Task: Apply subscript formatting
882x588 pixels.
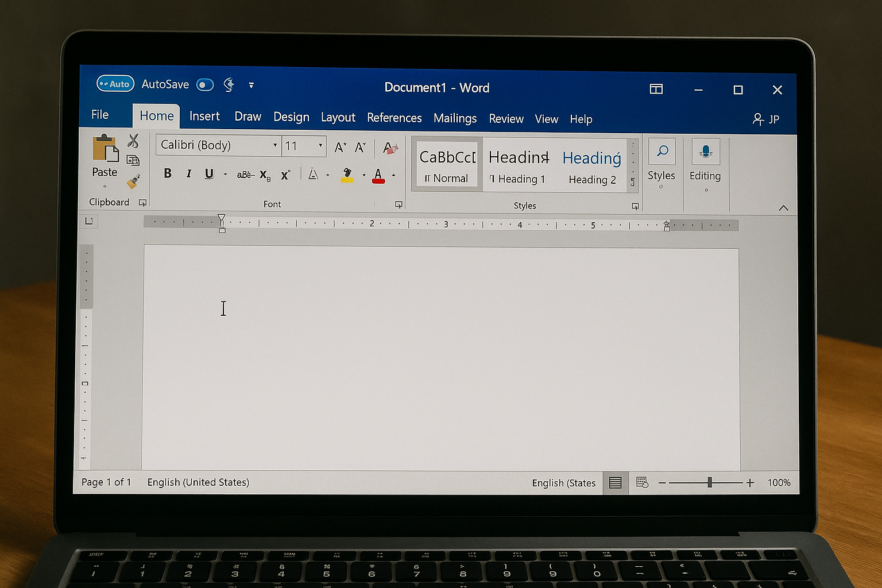Action: click(265, 175)
